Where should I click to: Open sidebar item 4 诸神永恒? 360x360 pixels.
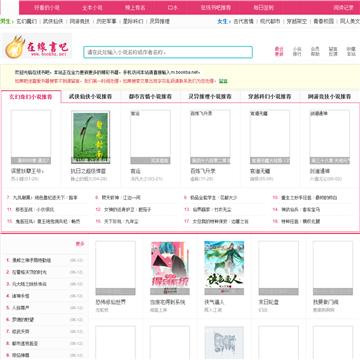pos(21,296)
